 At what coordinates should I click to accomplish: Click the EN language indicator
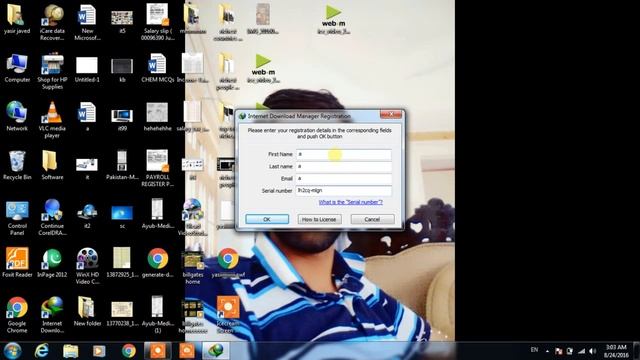(x=534, y=350)
